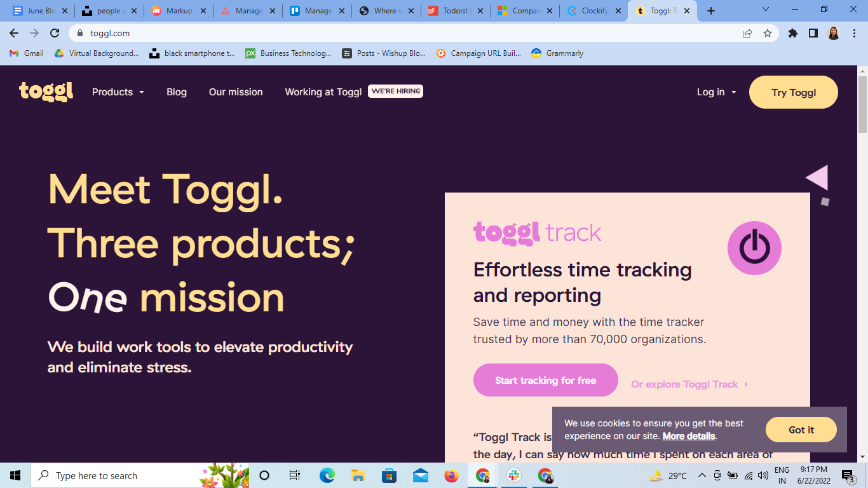
Task: Click the Try Toggl button
Action: pyautogui.click(x=794, y=92)
